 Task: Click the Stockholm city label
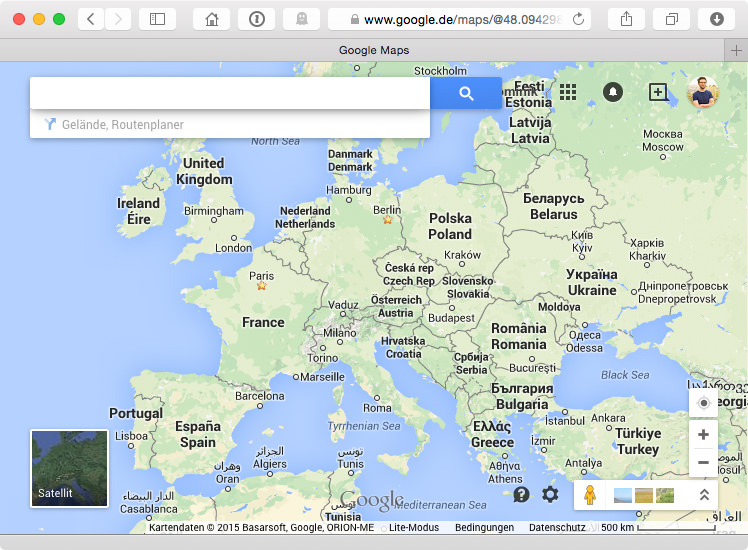(440, 71)
